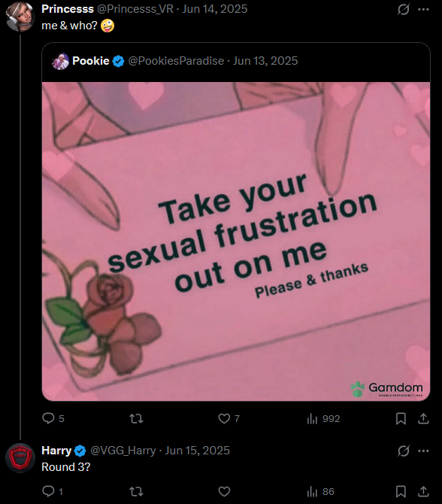Repost Harry's "Round 3?" reply
The height and width of the screenshot is (504, 442).
tap(136, 491)
